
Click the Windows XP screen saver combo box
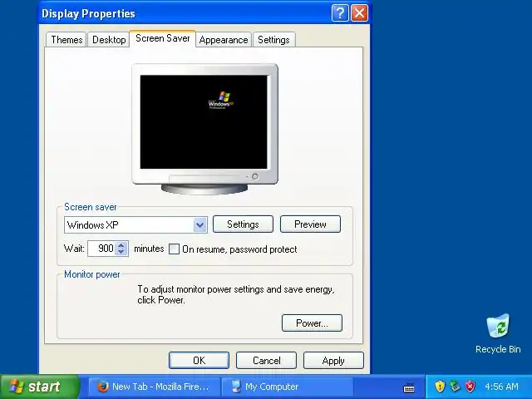(135, 224)
